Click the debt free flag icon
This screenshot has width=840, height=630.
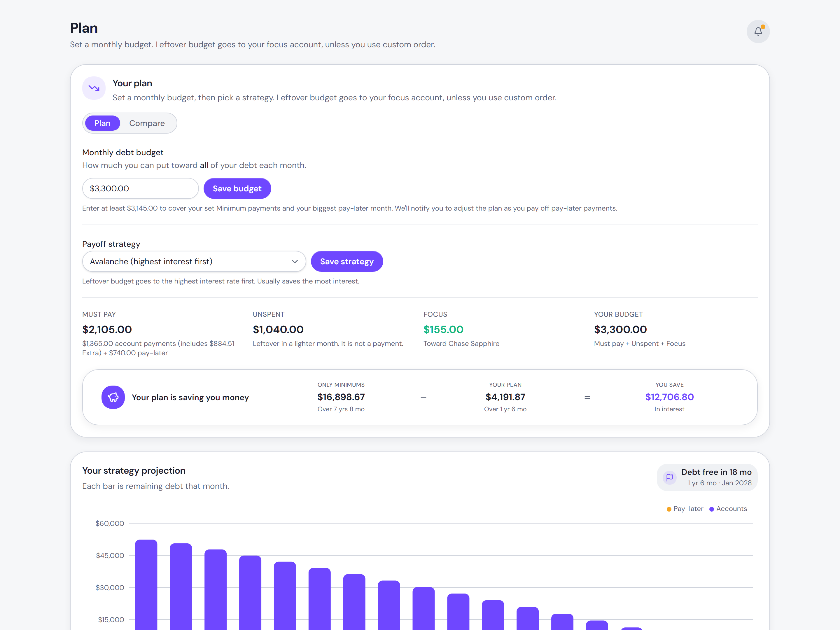tap(669, 477)
